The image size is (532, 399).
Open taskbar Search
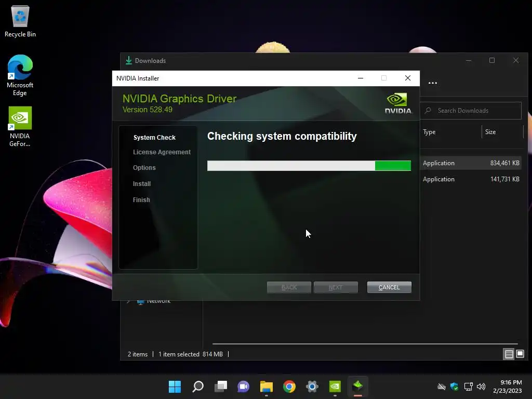[x=198, y=387]
